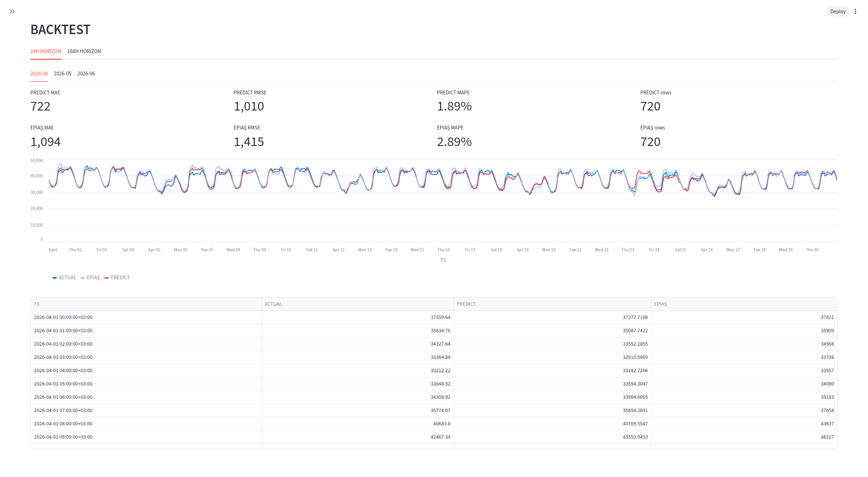Select the 2026-06 month tab

point(86,73)
